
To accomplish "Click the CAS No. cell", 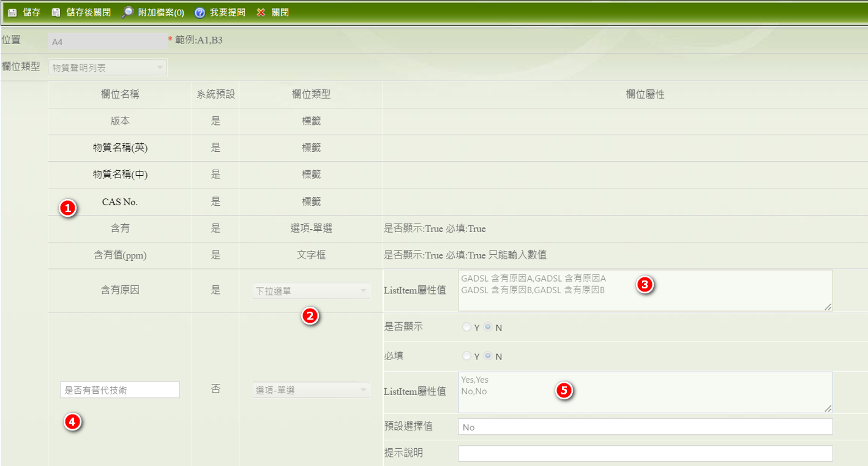I will 120,202.
